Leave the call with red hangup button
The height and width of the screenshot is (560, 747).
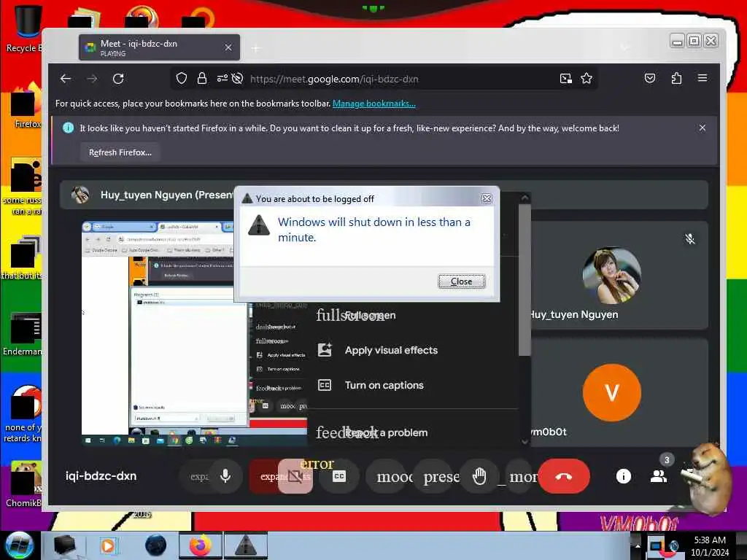[564, 476]
